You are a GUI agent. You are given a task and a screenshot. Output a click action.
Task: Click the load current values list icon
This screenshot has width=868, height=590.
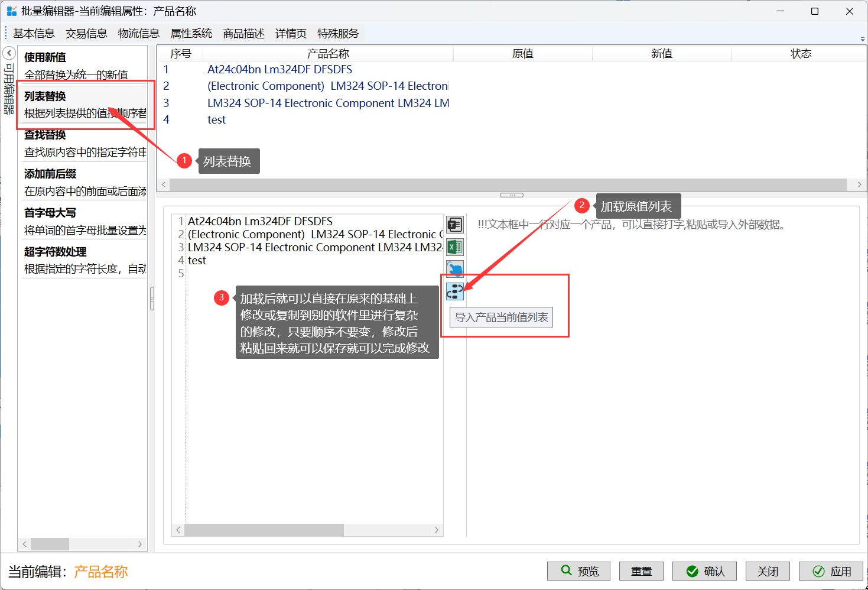tap(454, 291)
